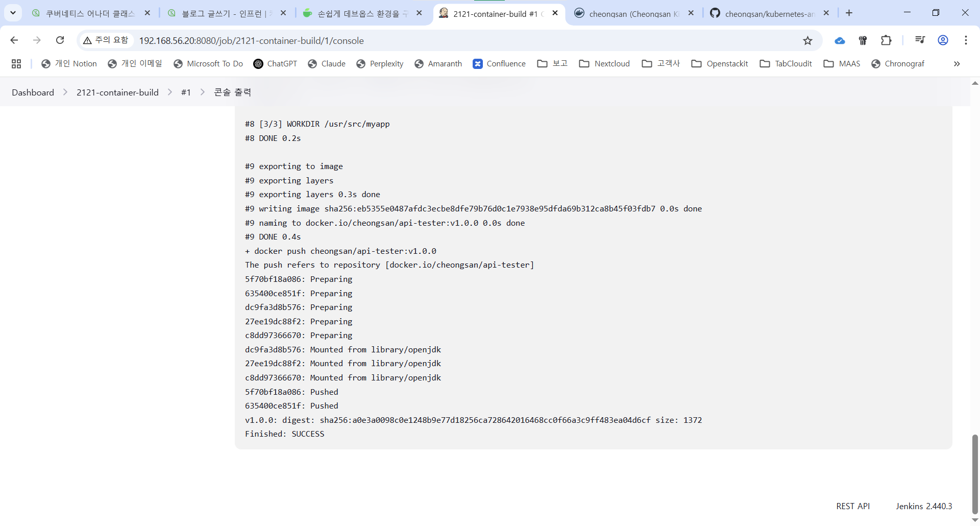Open the Nextcloud bookmark folder

click(604, 64)
